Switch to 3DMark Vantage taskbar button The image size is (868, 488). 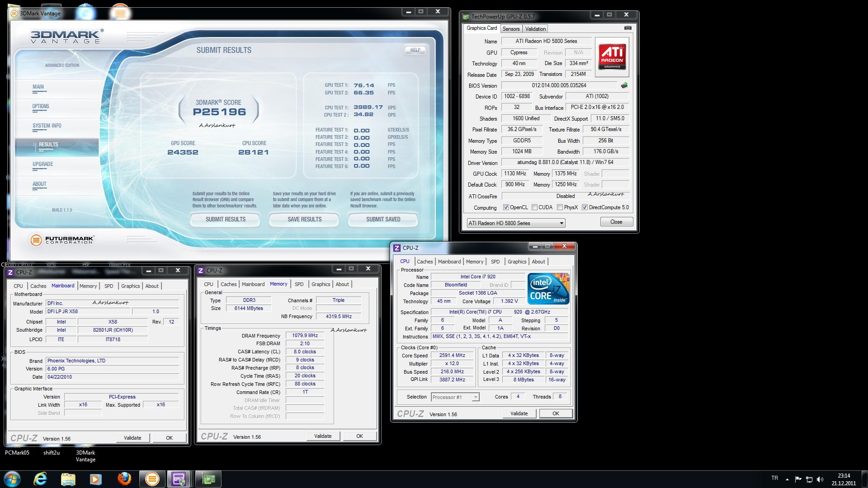pyautogui.click(x=152, y=479)
